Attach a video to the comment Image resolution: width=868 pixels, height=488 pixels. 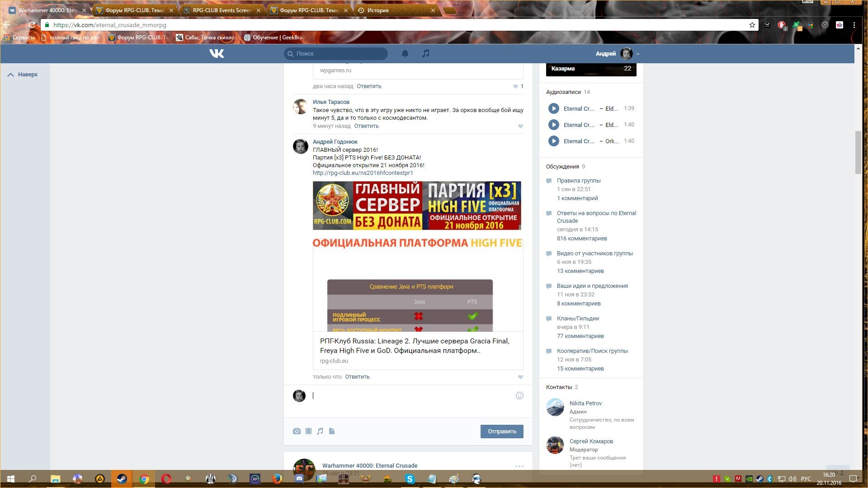(x=308, y=431)
